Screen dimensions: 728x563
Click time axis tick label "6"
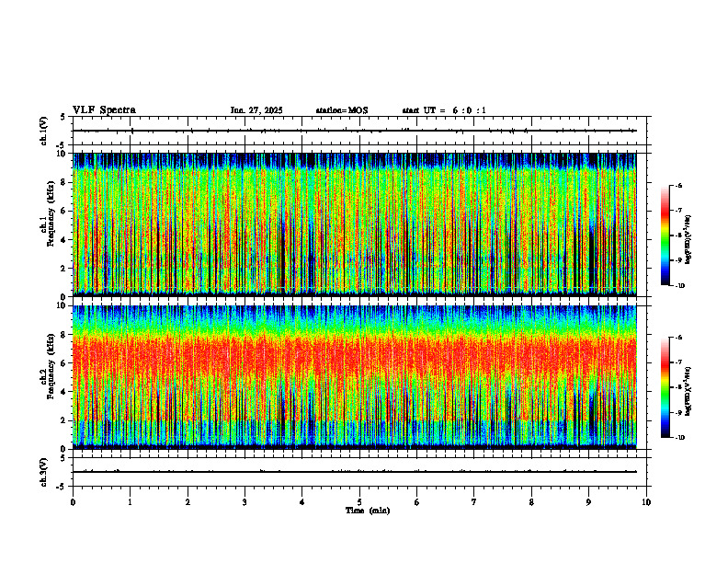click(x=416, y=502)
